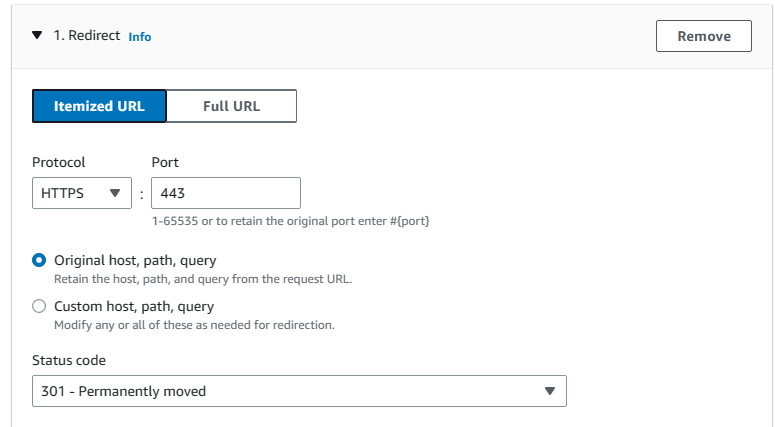Click the Remove button
775x427 pixels.
703,36
